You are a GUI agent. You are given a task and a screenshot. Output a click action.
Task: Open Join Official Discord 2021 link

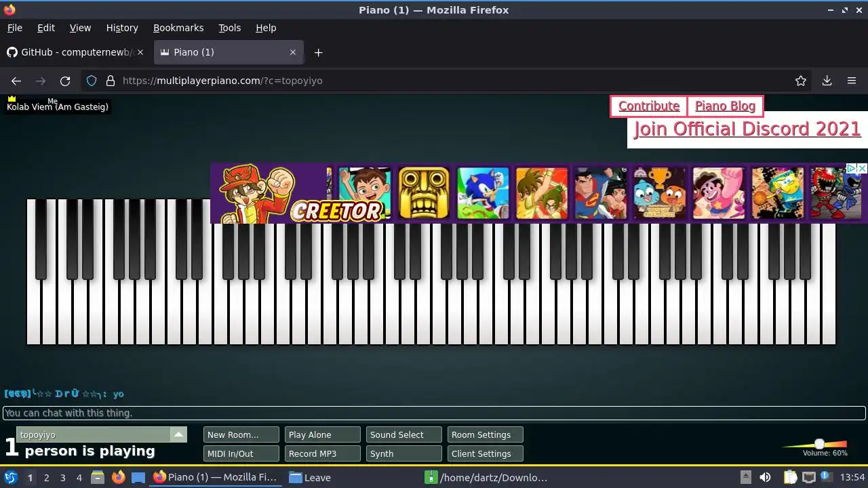point(747,129)
